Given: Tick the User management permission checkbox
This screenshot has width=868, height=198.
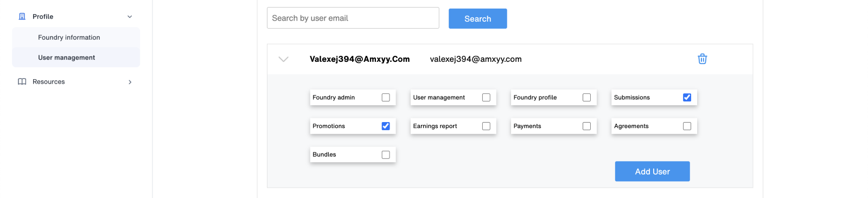Looking at the screenshot, I should pyautogui.click(x=486, y=98).
